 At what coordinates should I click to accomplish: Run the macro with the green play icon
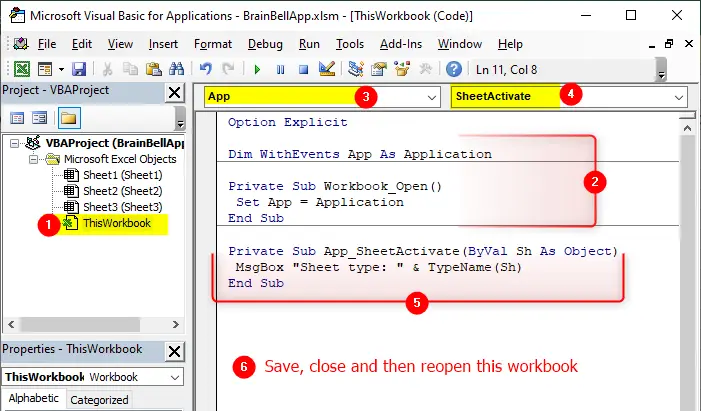[257, 69]
